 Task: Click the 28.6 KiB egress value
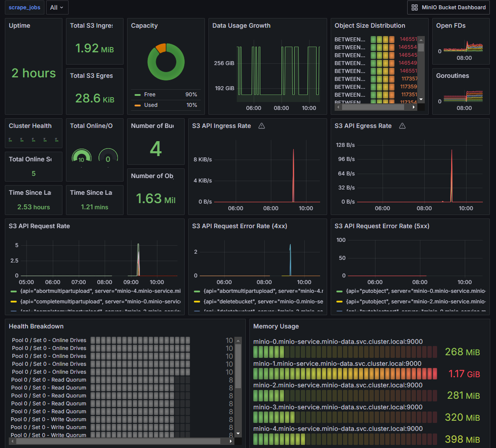coord(95,98)
